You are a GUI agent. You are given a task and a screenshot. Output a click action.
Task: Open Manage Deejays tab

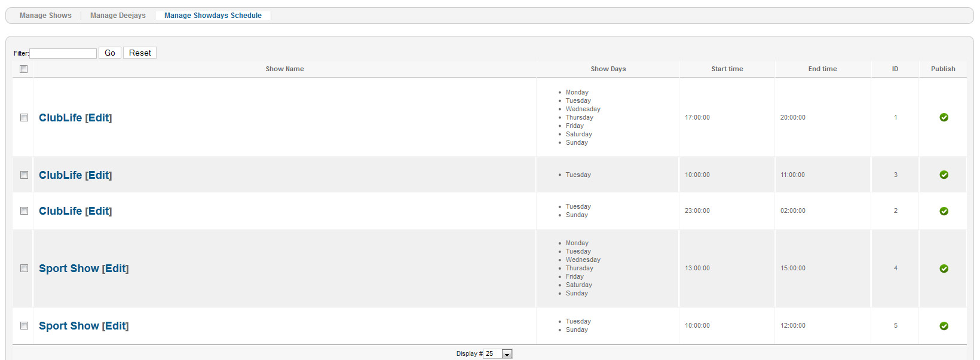click(x=118, y=16)
